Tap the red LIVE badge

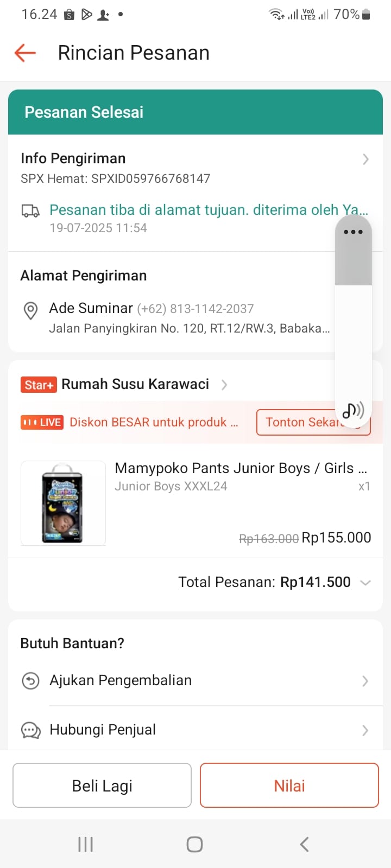click(42, 422)
